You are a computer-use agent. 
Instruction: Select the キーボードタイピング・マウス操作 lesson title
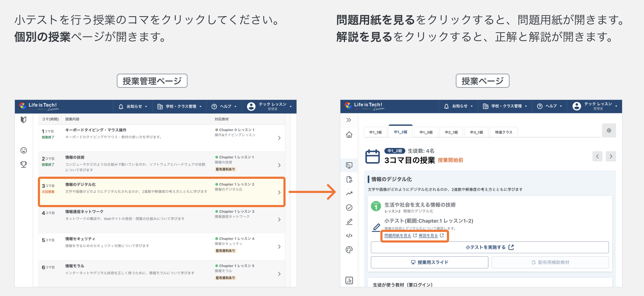pos(96,130)
